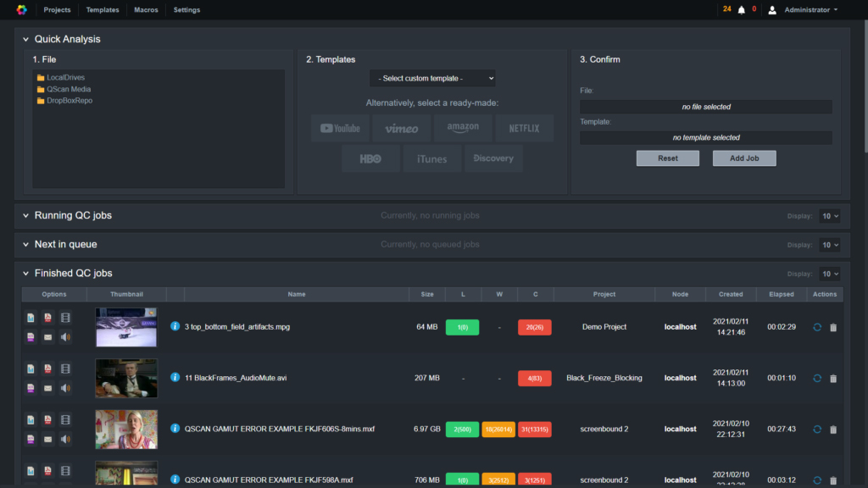Open the Macros menu
Viewport: 868px width, 488px height.
click(x=146, y=10)
